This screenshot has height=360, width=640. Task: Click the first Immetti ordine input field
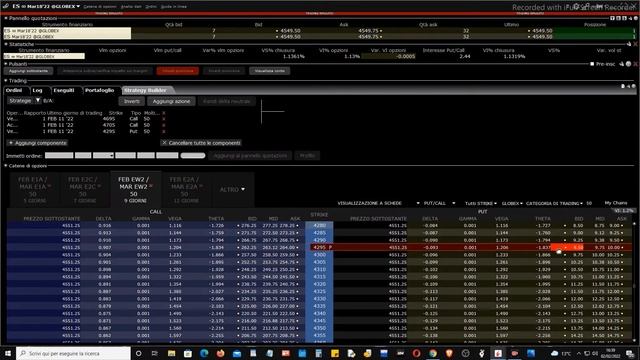click(x=59, y=156)
